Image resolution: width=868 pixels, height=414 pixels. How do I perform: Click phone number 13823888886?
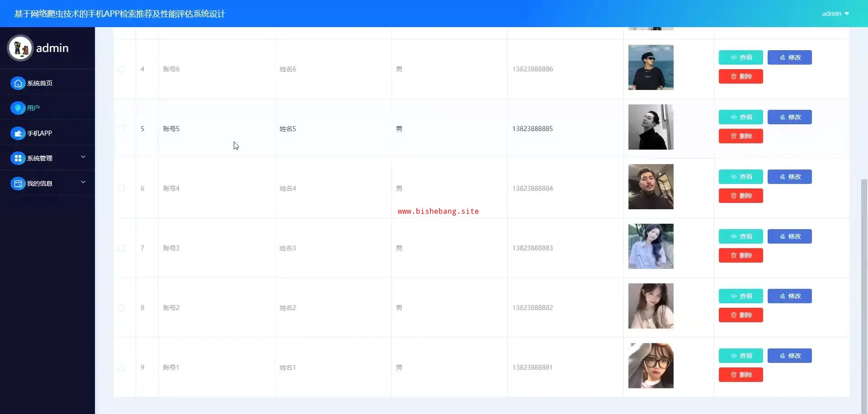point(533,69)
